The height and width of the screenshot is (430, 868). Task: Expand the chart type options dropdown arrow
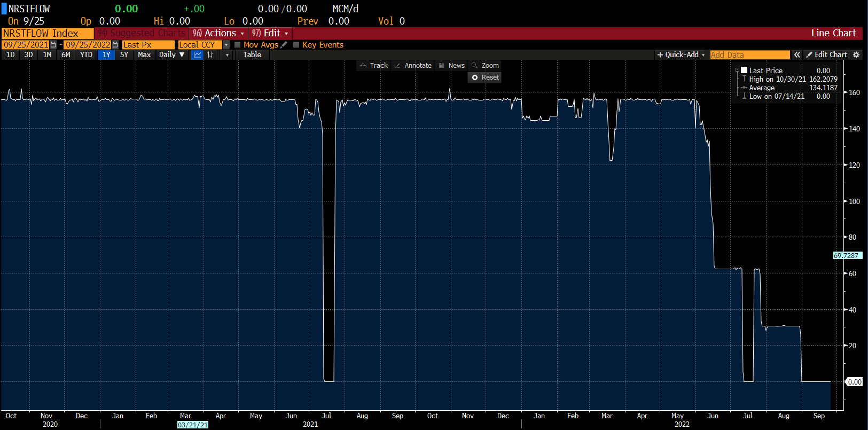click(x=227, y=55)
